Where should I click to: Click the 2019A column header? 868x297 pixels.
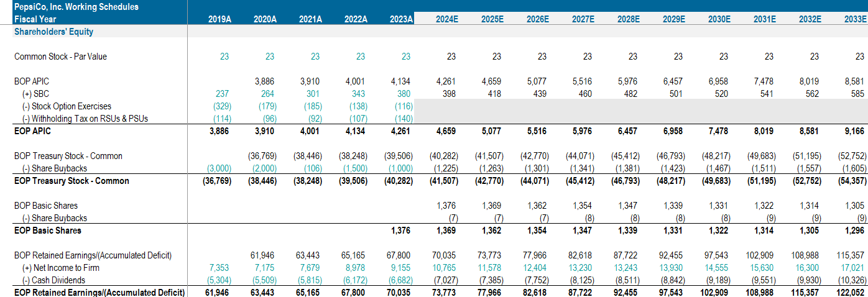click(220, 19)
